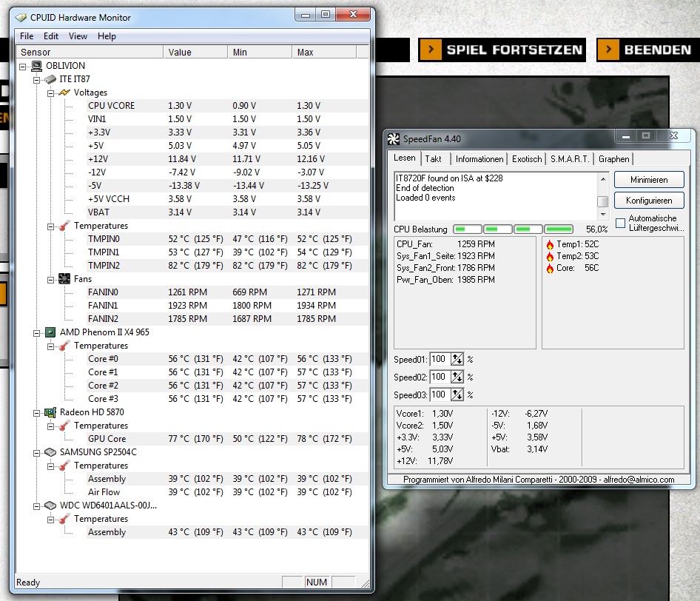Viewport: 700px width, 601px height.
Task: Switch to the Informationen tab
Action: (x=479, y=159)
